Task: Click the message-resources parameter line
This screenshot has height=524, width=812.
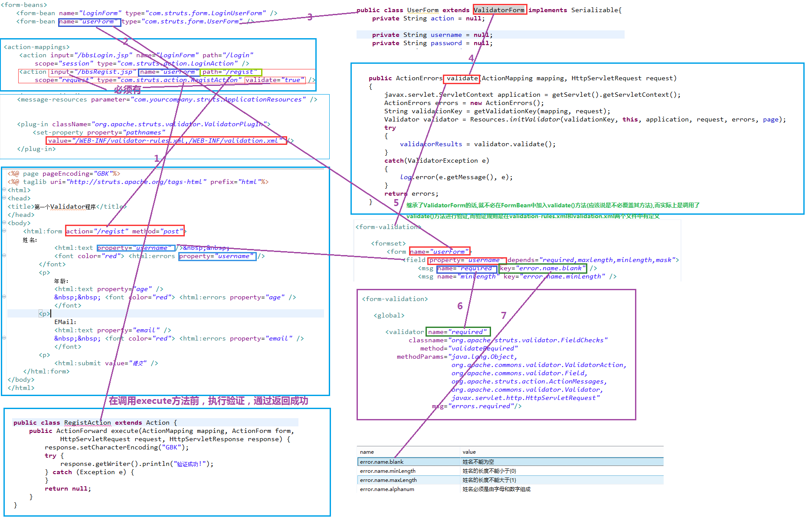Action: pos(167,99)
